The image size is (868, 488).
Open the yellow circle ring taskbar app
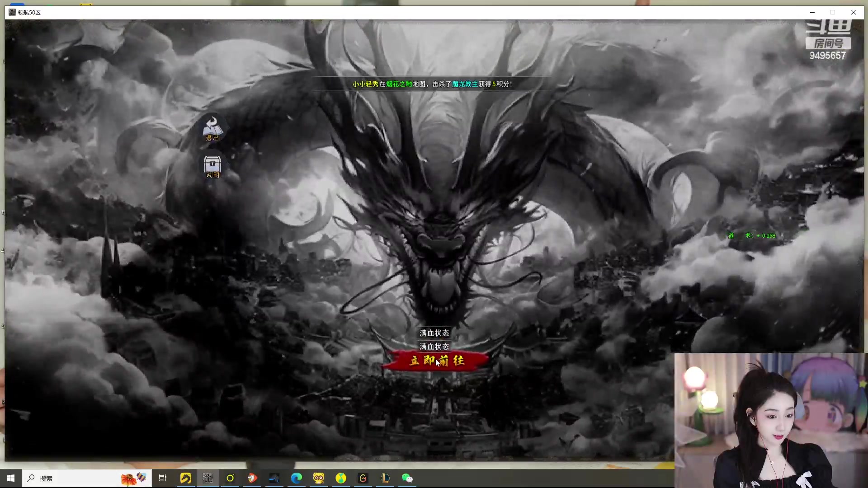(x=230, y=478)
